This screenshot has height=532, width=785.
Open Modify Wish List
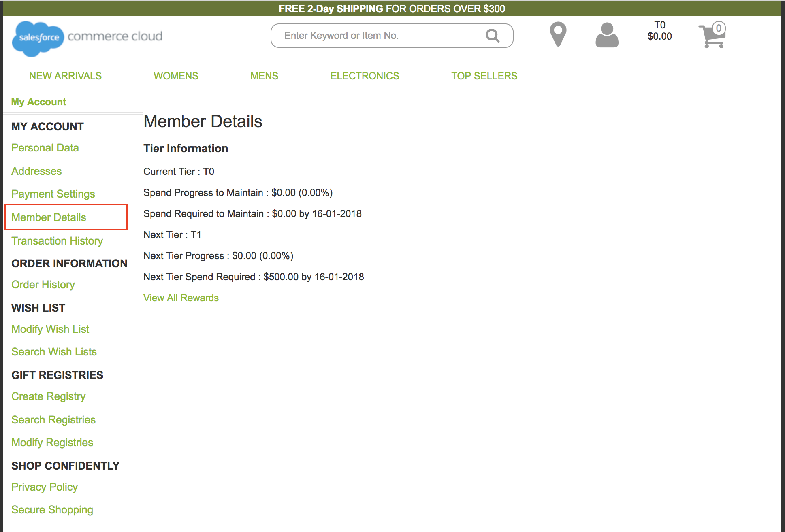tap(50, 329)
